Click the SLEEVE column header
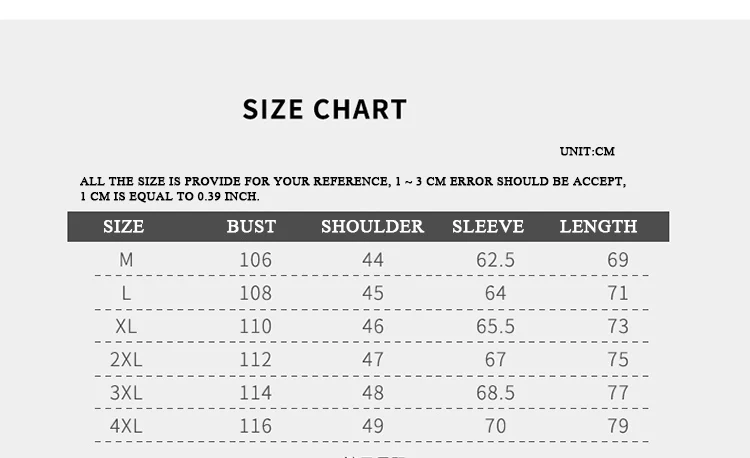 (x=488, y=226)
